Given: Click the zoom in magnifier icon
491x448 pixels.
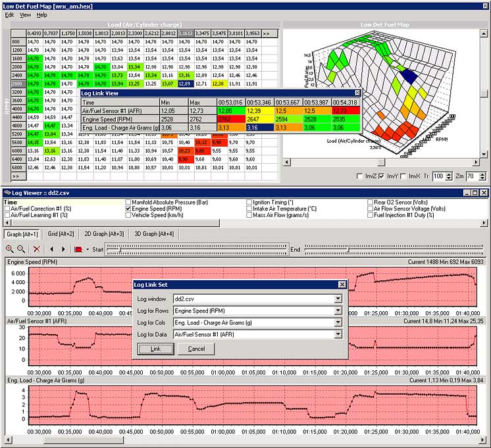Looking at the screenshot, I should 11,249.
